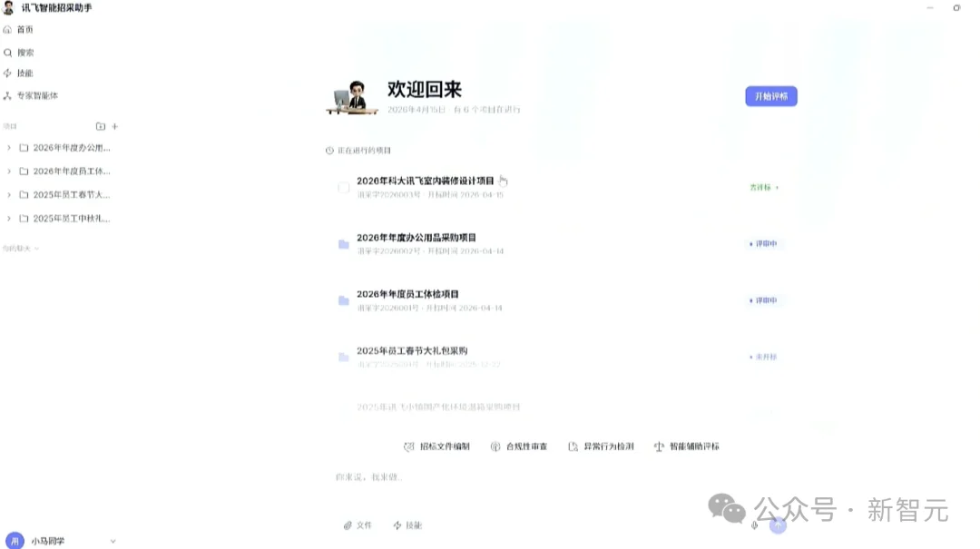
Task: Click the microphone icon in the input bar
Action: coord(755,524)
